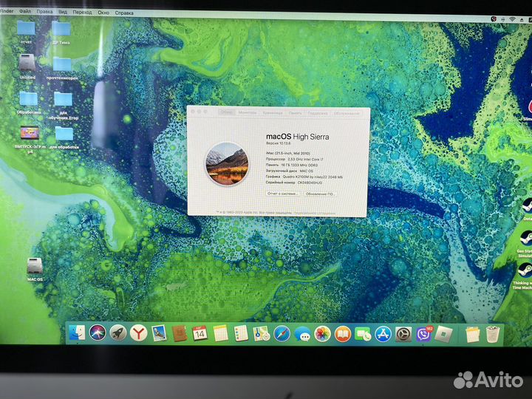Open Viber with notification badge
532x399 pixels.
click(424, 335)
